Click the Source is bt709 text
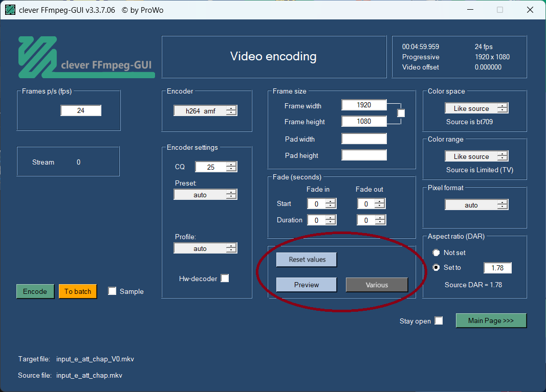The height and width of the screenshot is (392, 546). [469, 122]
